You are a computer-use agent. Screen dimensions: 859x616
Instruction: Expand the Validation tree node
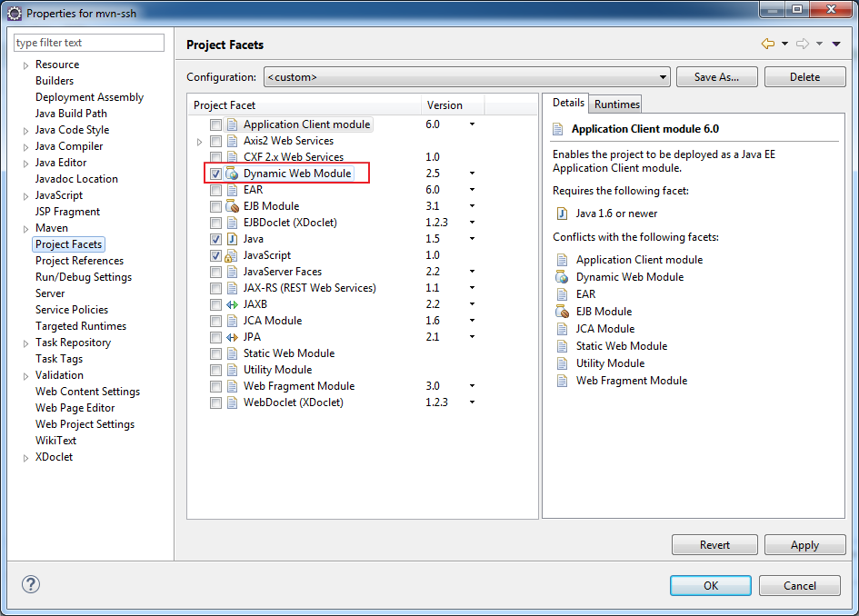point(25,376)
